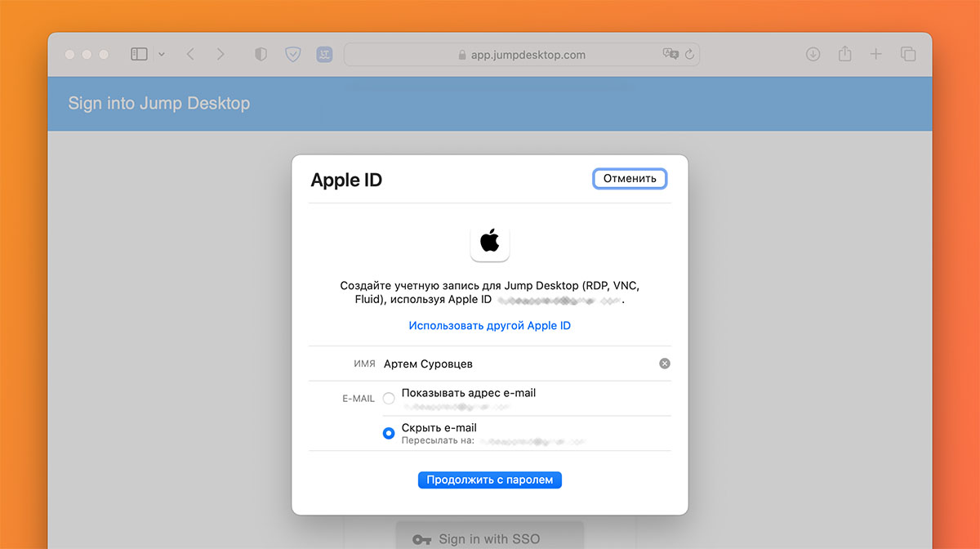Click the Пересылать на: text
Image resolution: width=980 pixels, height=549 pixels.
pyautogui.click(x=438, y=440)
